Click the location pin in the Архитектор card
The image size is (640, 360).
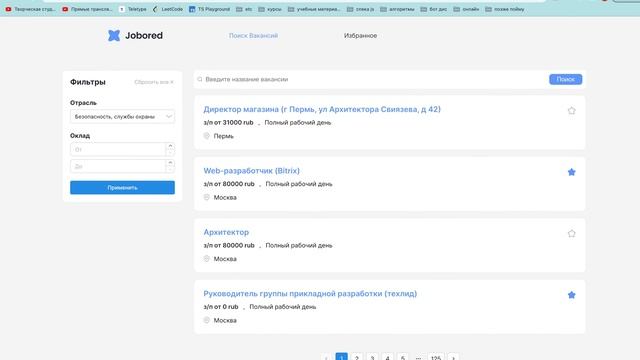pyautogui.click(x=207, y=259)
